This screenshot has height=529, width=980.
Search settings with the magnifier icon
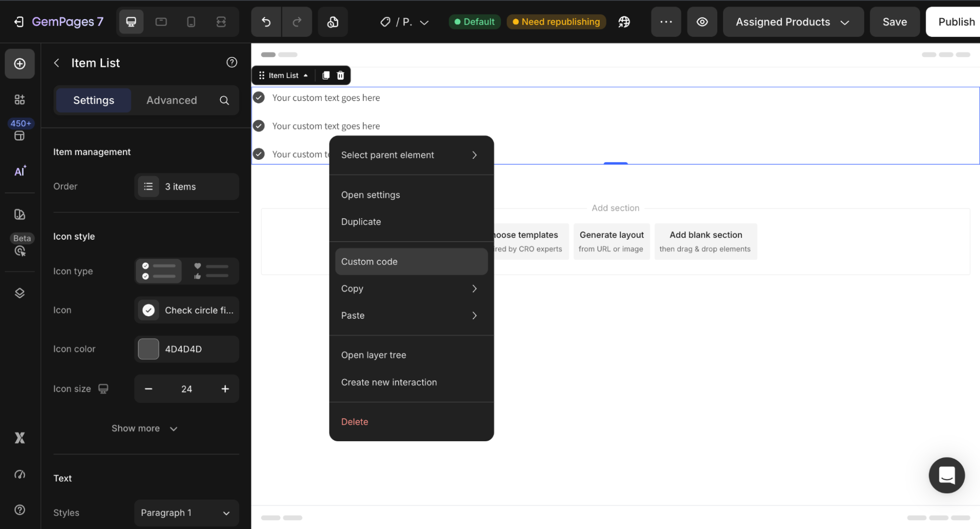pyautogui.click(x=224, y=100)
